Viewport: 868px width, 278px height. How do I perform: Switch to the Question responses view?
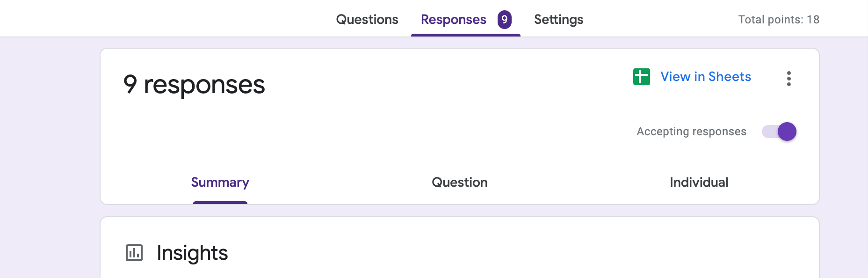click(460, 182)
